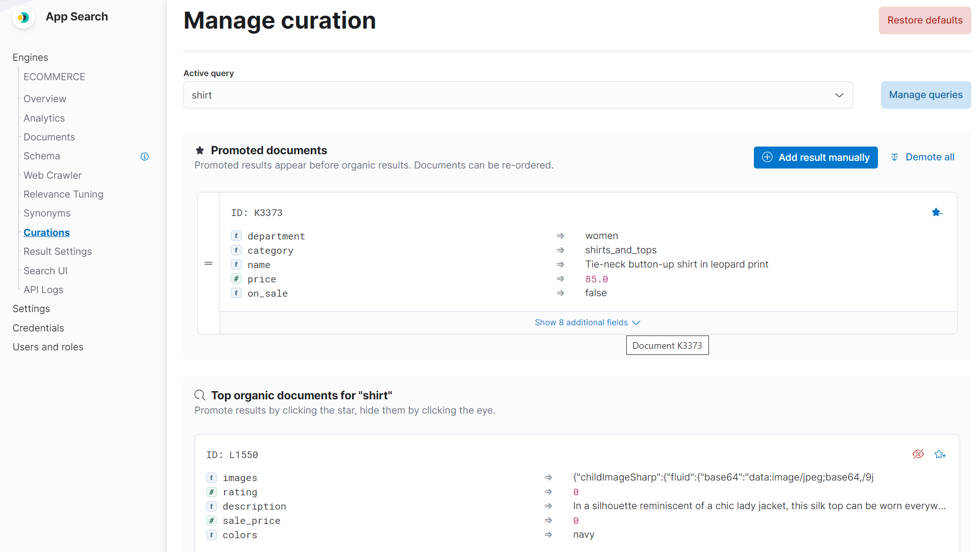Viewport: 980px width, 552px height.
Task: Promote document L1550 by clicking its star
Action: click(941, 454)
